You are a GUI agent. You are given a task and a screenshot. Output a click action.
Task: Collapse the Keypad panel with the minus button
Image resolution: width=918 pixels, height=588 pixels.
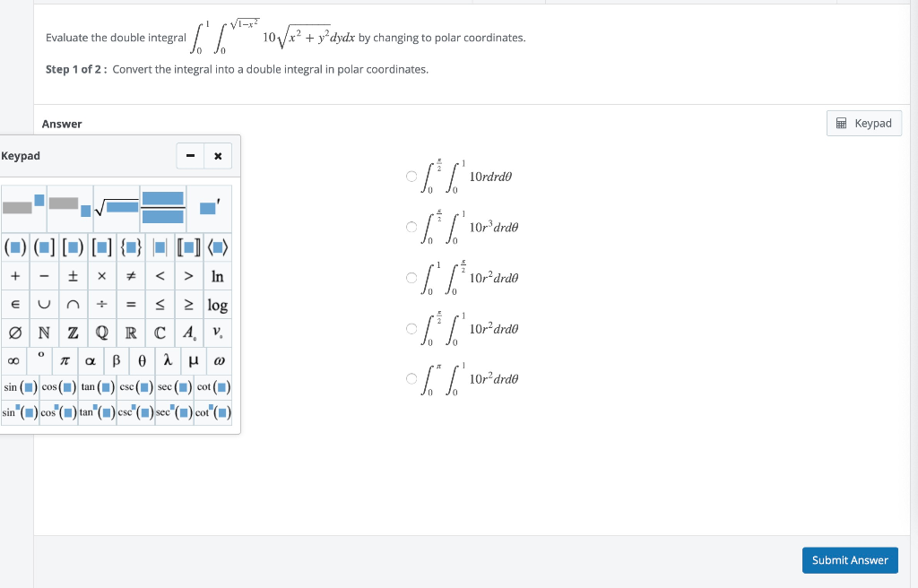pos(189,155)
